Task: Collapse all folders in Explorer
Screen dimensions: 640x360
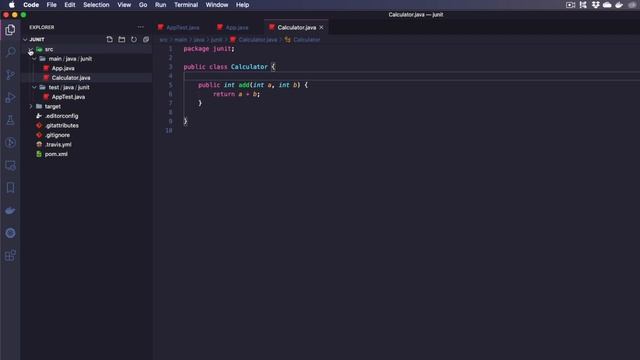Action: point(146,39)
